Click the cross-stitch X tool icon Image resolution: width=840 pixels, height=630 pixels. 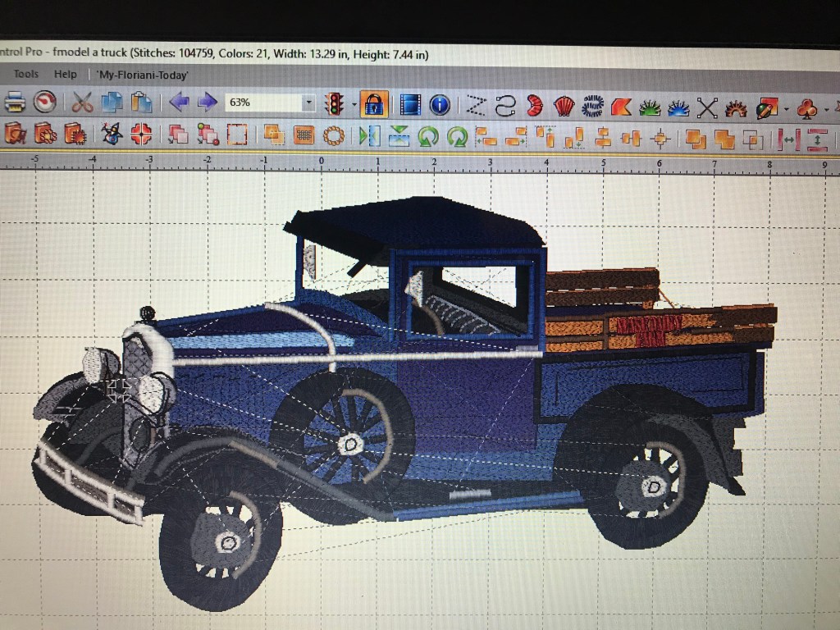tap(707, 107)
